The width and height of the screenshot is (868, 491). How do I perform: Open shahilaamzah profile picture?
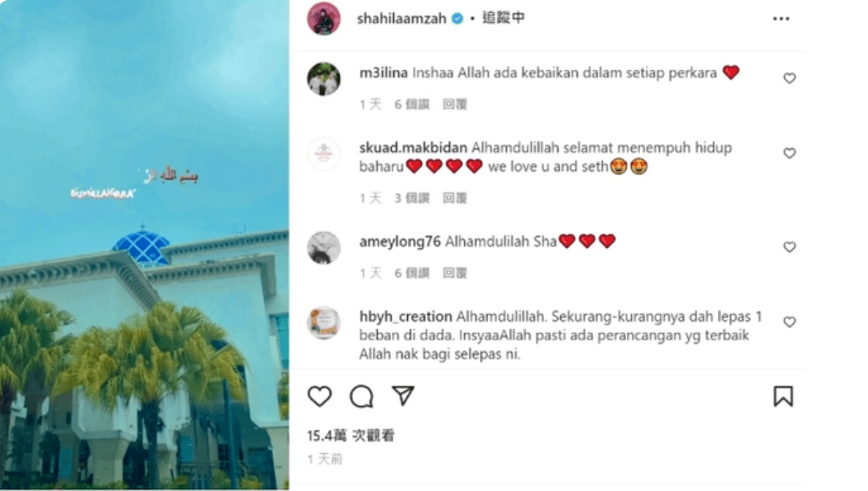(x=324, y=19)
